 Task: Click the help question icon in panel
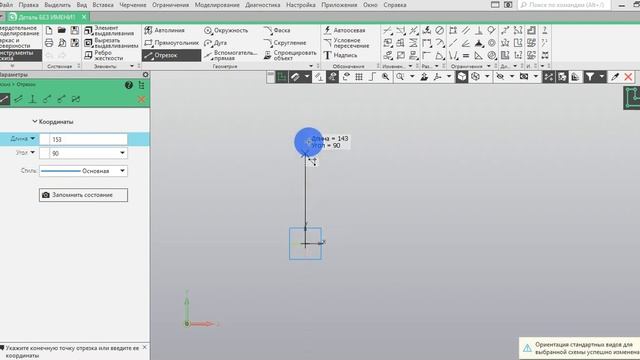129,85
